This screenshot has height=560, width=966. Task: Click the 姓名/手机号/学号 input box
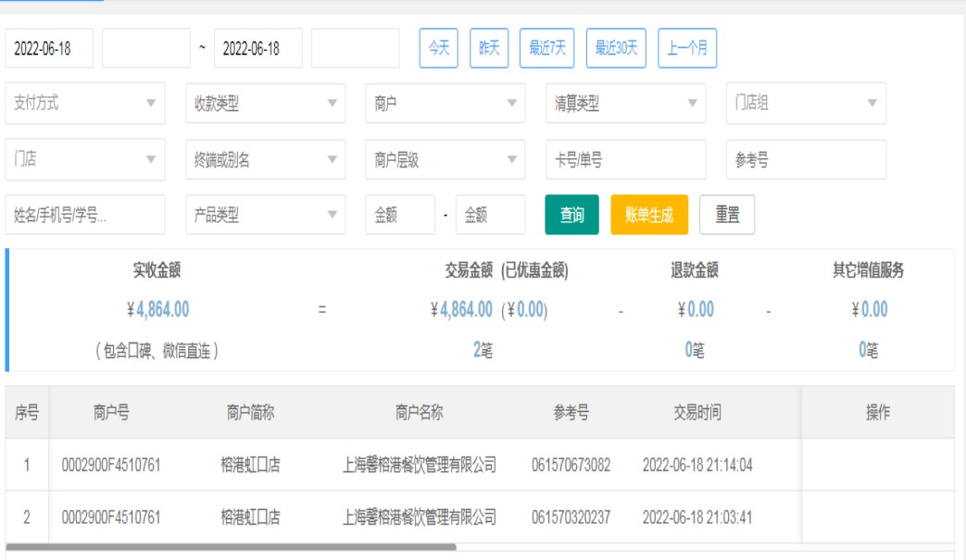pos(85,215)
